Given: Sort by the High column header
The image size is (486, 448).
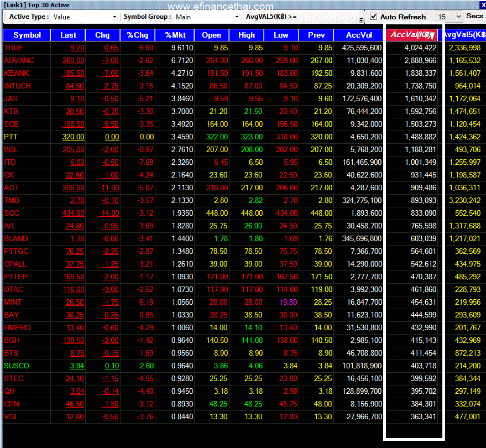Looking at the screenshot, I should coord(247,35).
